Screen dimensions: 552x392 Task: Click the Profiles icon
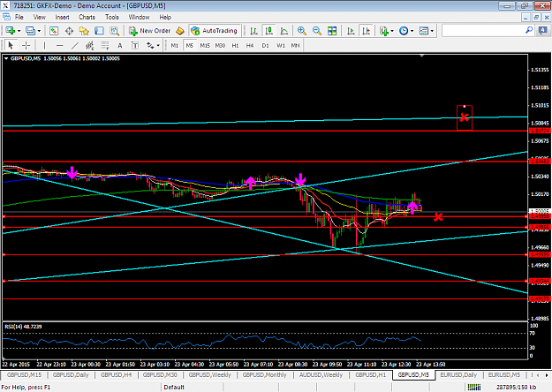pyautogui.click(x=31, y=31)
